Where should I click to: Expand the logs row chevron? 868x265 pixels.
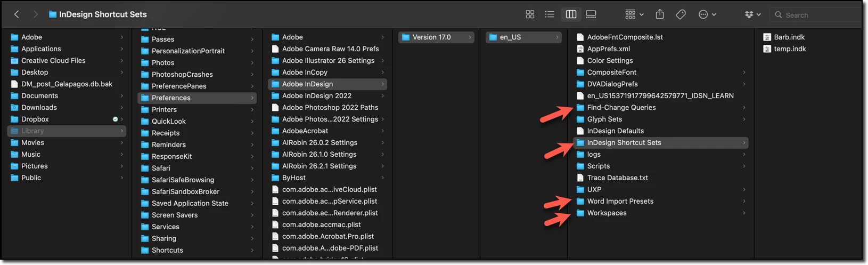(744, 154)
